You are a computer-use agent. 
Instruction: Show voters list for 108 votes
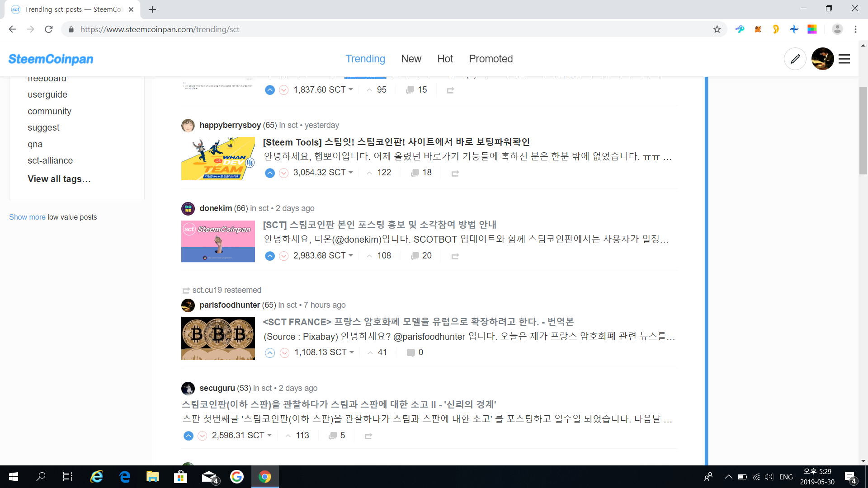(379, 256)
